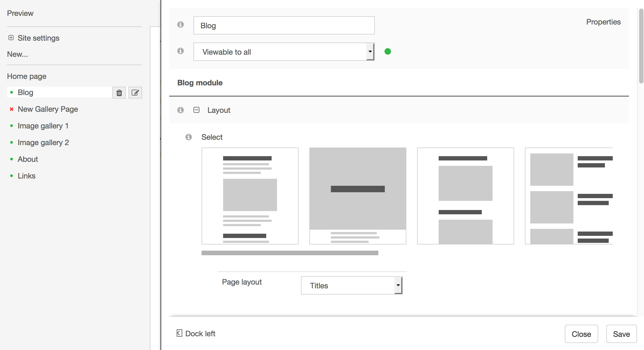This screenshot has height=350, width=644.
Task: Open the Page layout Titles dropdown
Action: pyautogui.click(x=352, y=285)
